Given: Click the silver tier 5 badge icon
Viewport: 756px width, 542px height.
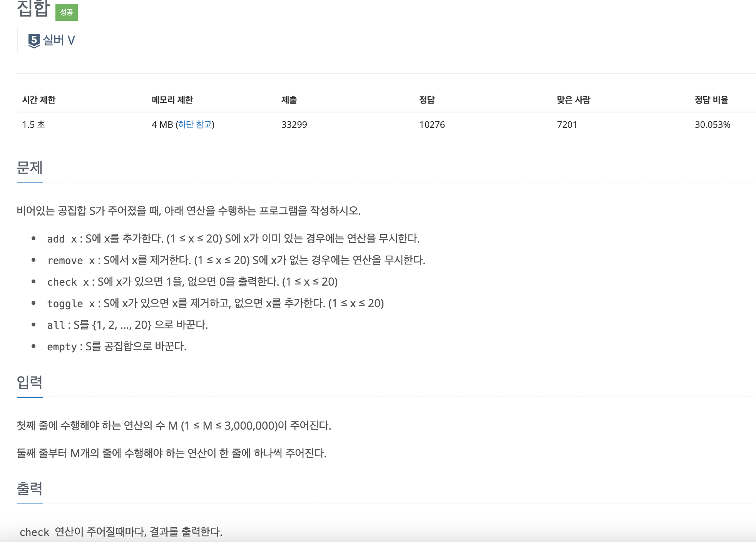Looking at the screenshot, I should 34,40.
